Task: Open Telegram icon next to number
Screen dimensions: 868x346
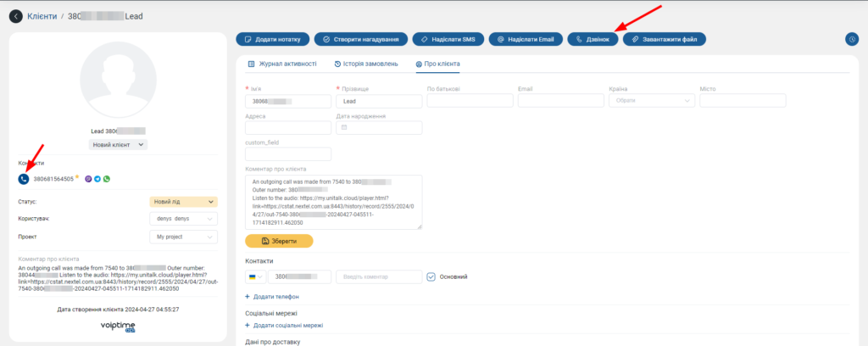Action: 97,179
